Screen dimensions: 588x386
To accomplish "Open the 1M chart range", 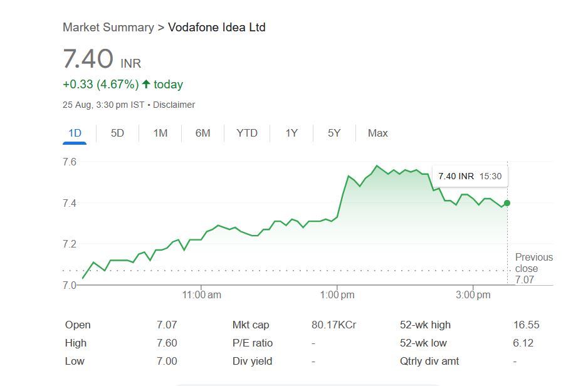I will click(x=160, y=133).
